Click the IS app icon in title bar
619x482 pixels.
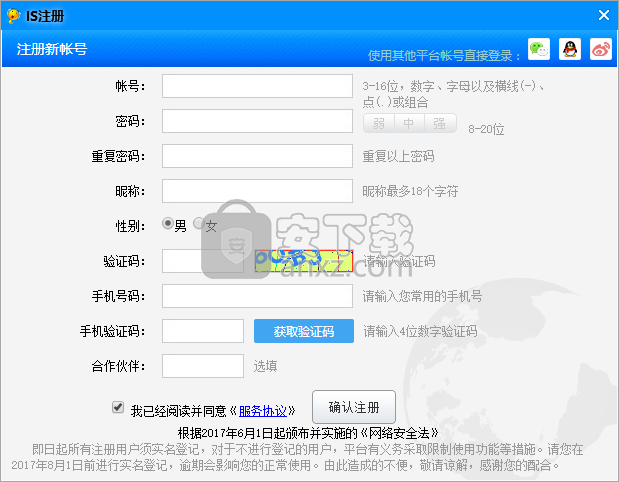tap(12, 15)
